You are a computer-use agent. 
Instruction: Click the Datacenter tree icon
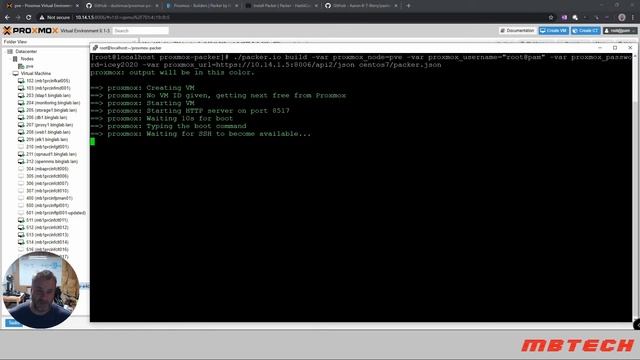coord(10,51)
